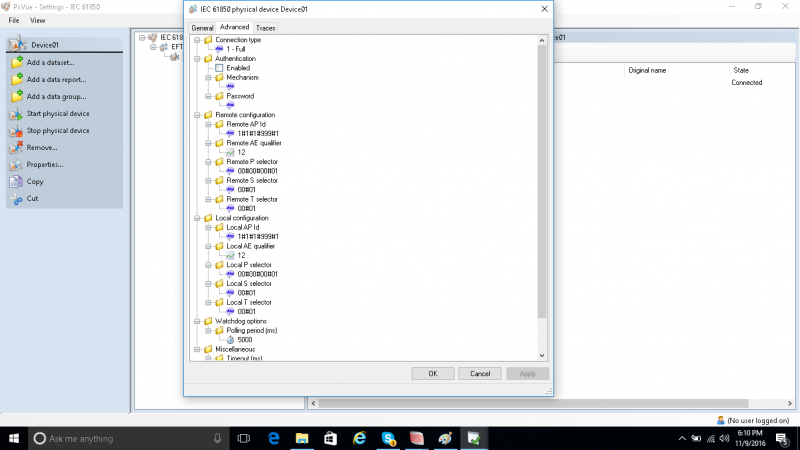The width and height of the screenshot is (800, 450).
Task: Collapse the Watchdog options node
Action: click(197, 321)
